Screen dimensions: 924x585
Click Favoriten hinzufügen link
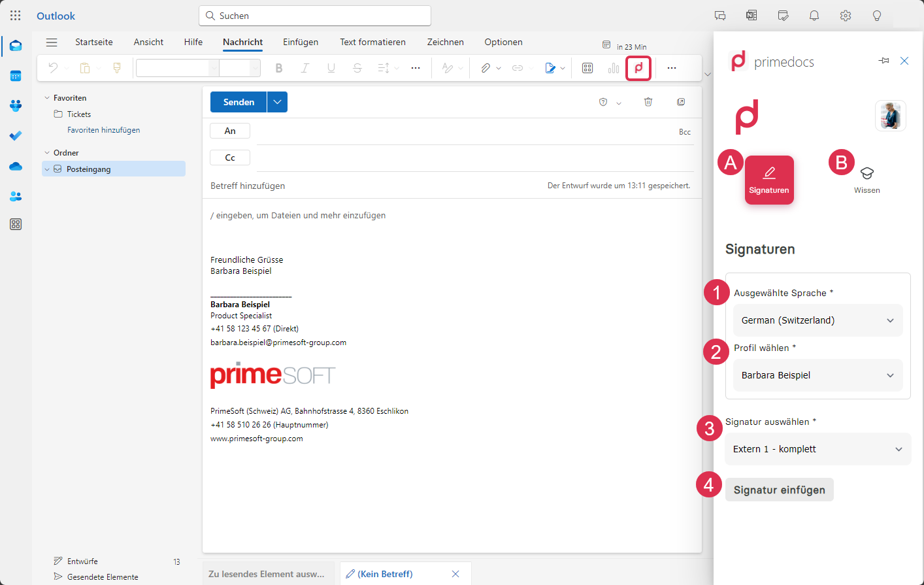103,130
